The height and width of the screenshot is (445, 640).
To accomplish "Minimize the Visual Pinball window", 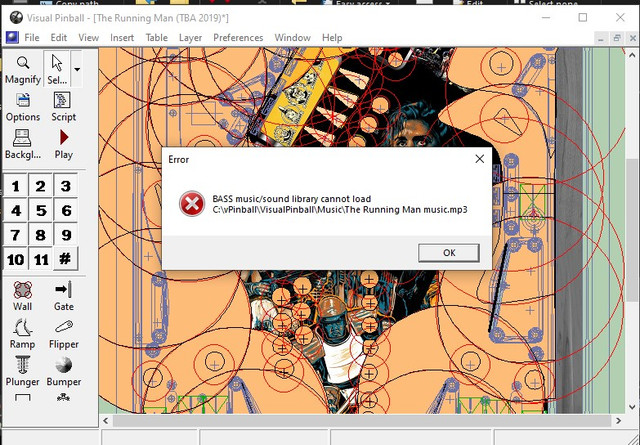I will coord(546,18).
